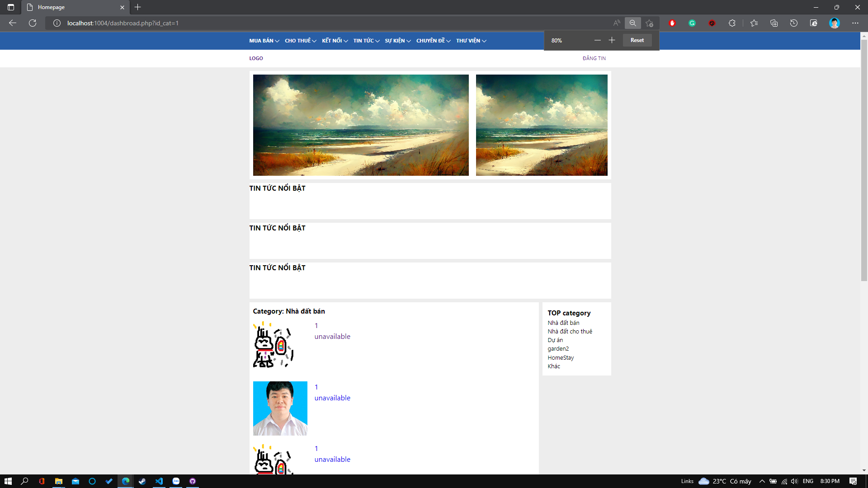The image size is (868, 488).
Task: Toggle Read aloud in the toolbar
Action: tap(616, 23)
